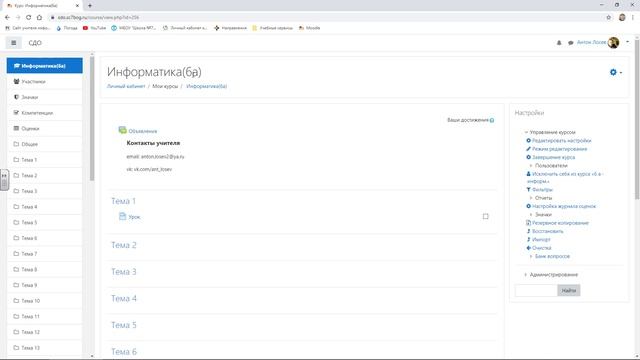Image resolution: width=640 pixels, height=360 pixels.
Task: Click the Ваши достижения help icon
Action: [492, 120]
